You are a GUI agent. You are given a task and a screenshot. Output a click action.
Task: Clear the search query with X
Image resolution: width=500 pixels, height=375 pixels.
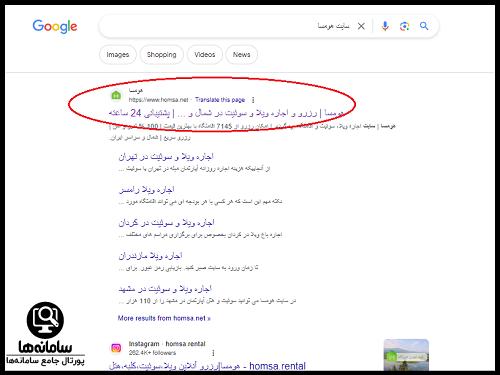[361, 26]
